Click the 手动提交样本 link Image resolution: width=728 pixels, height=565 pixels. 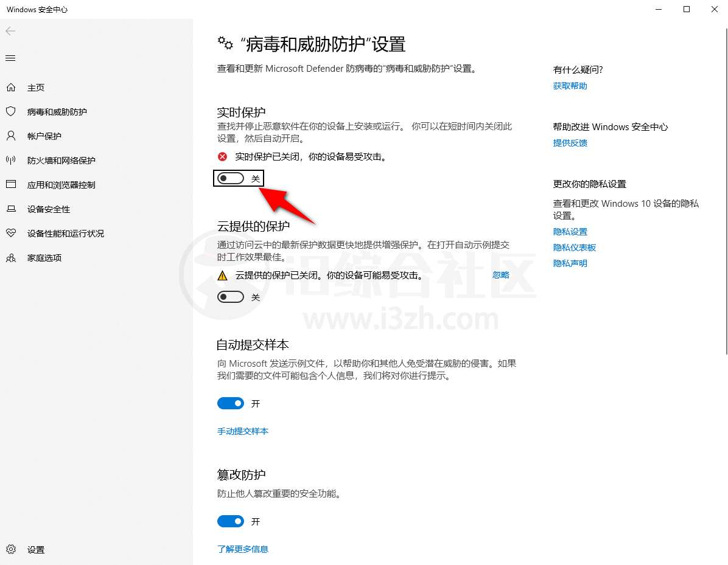[x=243, y=431]
